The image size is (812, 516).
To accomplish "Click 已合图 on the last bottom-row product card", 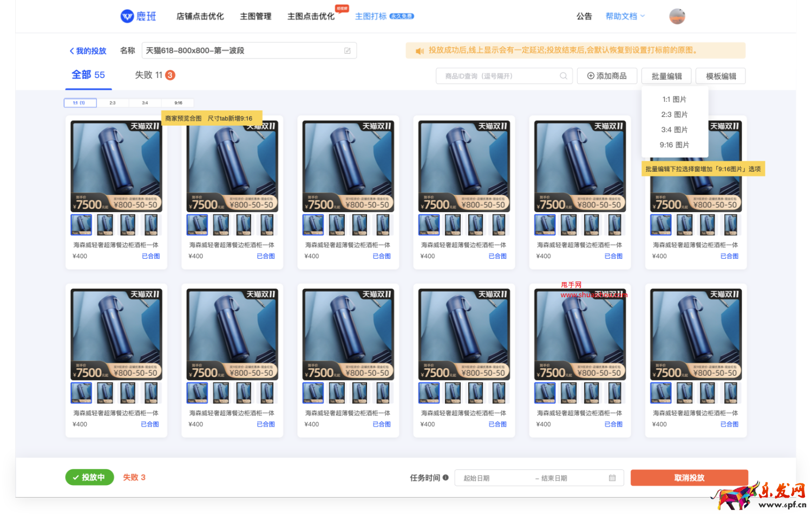I will coord(729,424).
